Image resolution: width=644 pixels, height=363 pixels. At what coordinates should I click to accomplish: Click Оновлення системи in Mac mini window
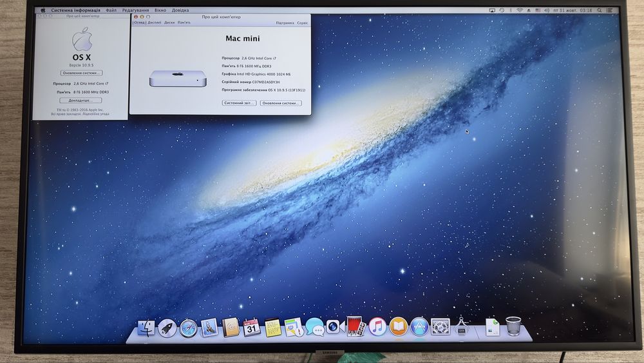281,103
